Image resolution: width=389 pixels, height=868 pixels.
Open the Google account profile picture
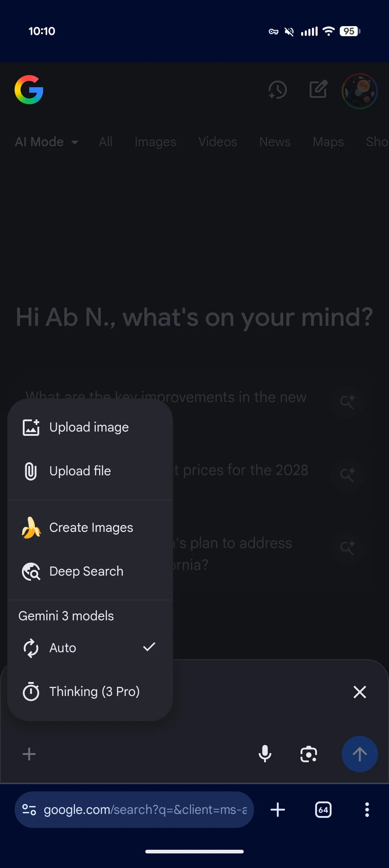pos(359,91)
